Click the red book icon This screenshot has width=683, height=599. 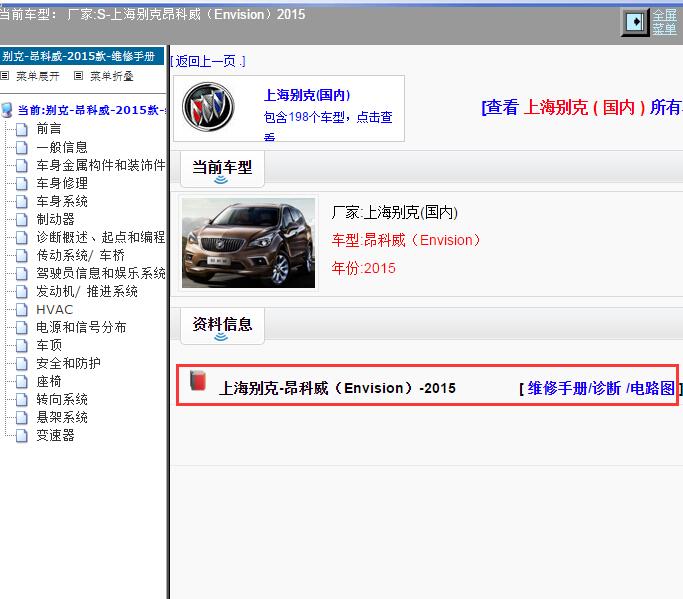[198, 380]
